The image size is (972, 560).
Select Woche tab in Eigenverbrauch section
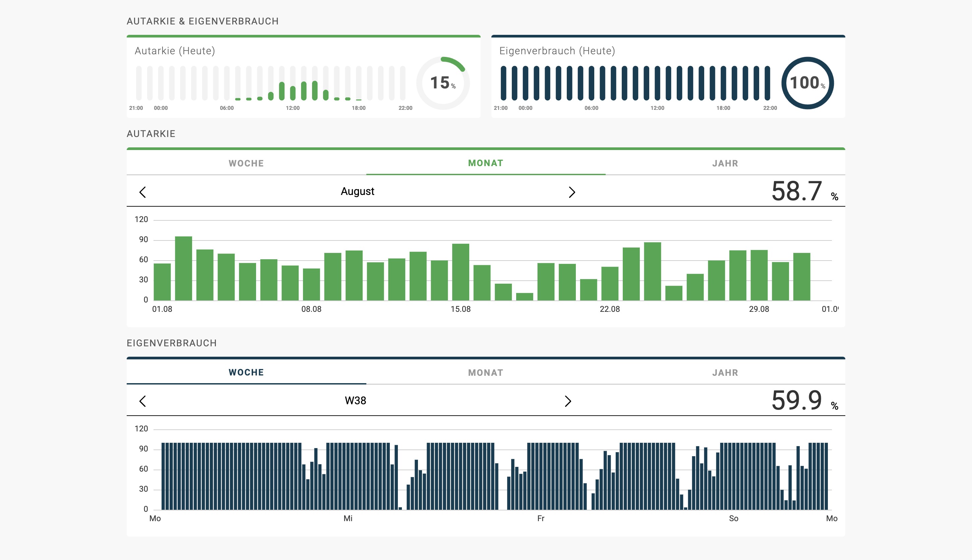[246, 372]
